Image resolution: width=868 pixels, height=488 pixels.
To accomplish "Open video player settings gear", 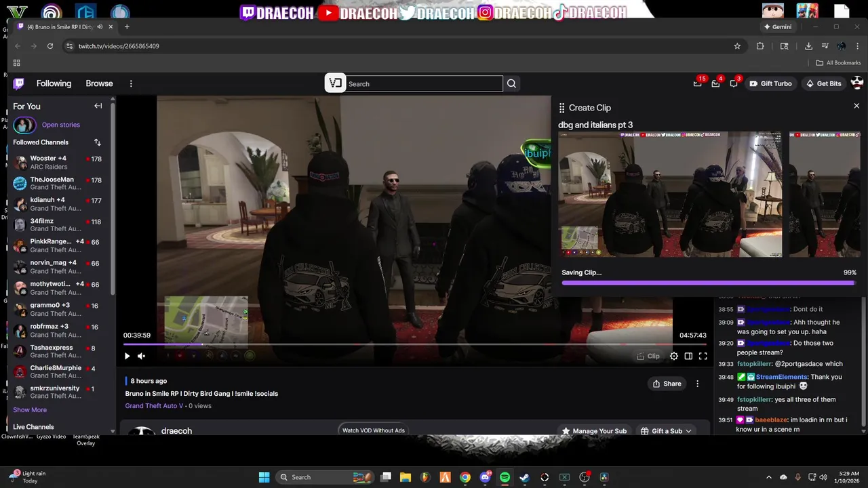I will click(x=673, y=356).
